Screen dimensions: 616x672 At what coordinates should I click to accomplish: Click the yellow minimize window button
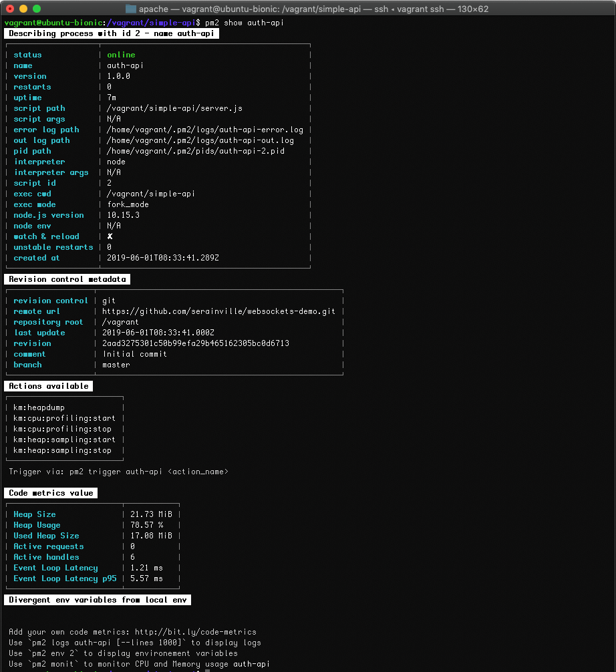[x=23, y=9]
